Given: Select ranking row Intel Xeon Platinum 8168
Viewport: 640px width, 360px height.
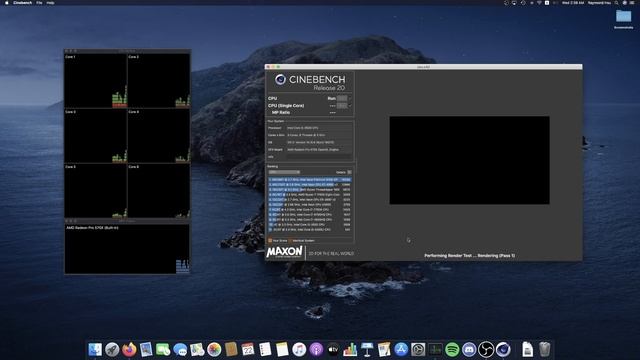Looking at the screenshot, I should (310, 180).
